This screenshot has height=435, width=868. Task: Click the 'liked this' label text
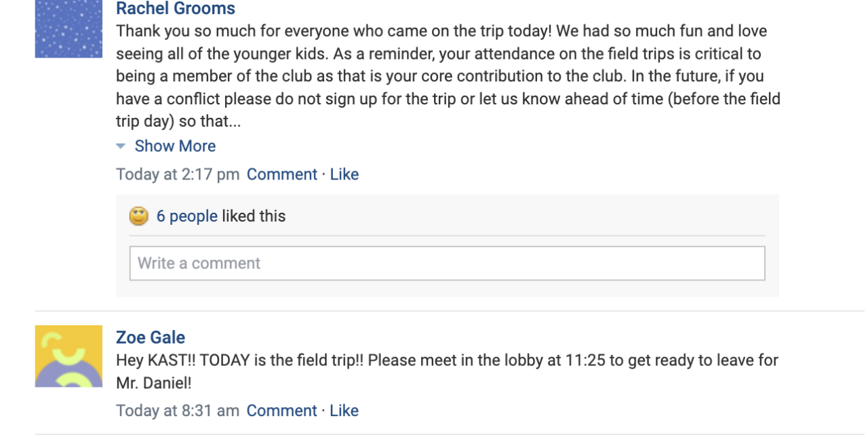click(254, 216)
